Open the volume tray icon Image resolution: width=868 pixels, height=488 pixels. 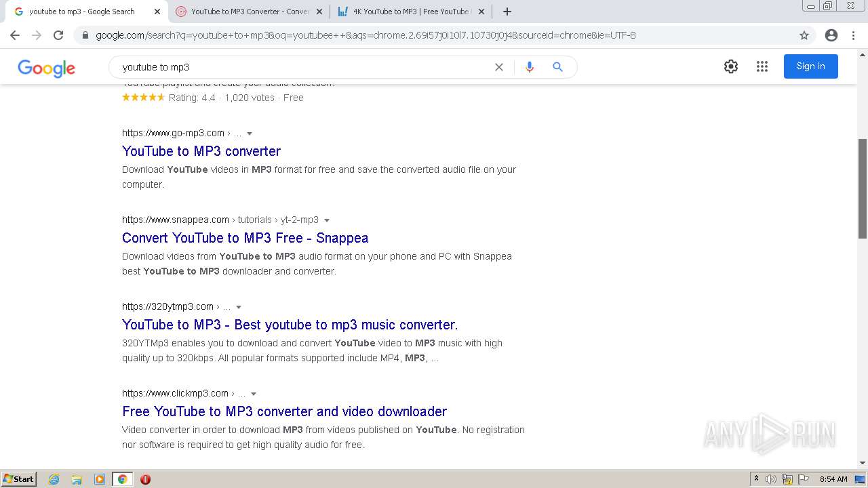click(771, 479)
